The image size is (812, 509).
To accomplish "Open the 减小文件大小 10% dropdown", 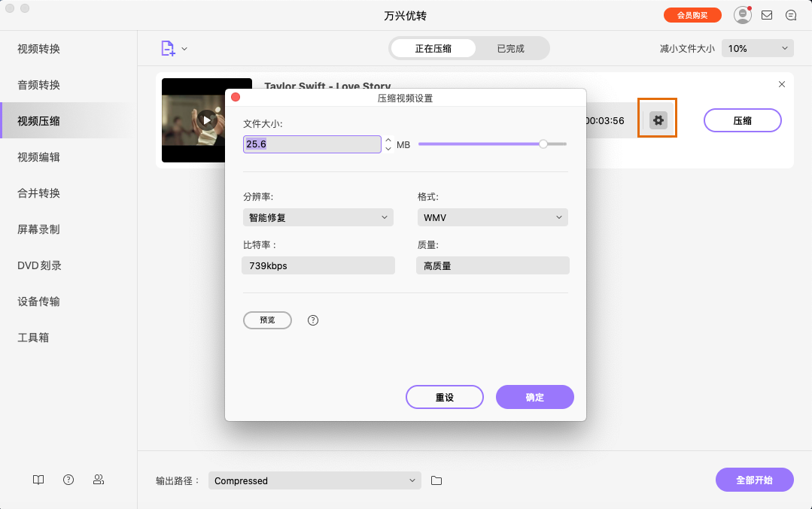I will tap(757, 47).
